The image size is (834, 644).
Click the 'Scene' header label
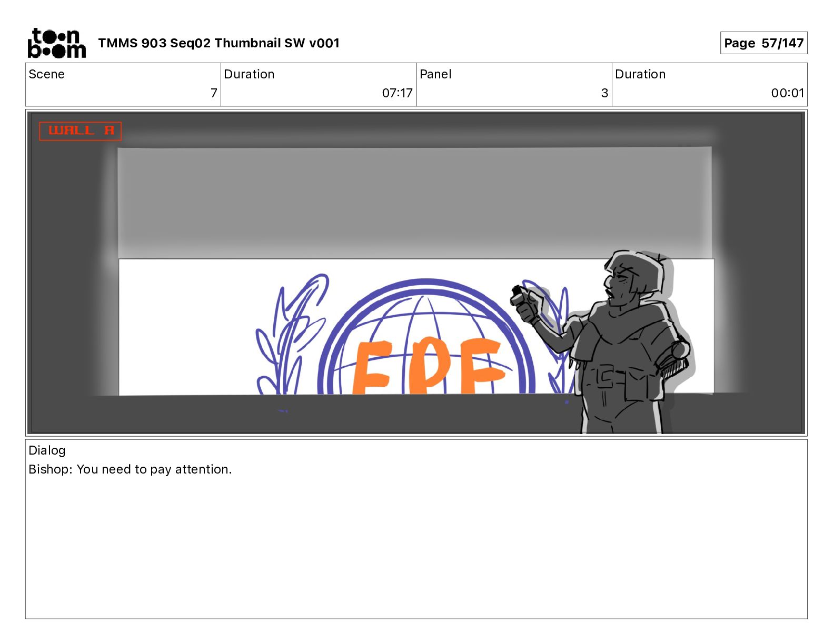46,74
